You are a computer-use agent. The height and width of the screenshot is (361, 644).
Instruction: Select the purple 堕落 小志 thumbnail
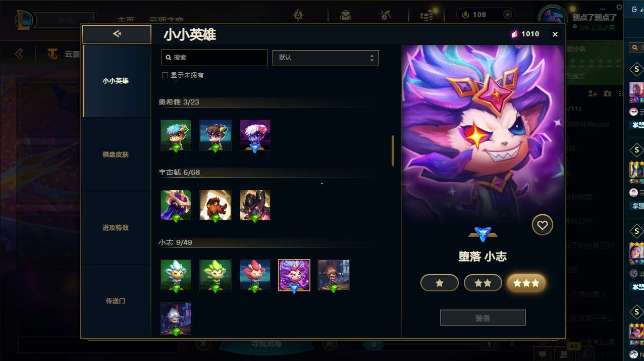[x=294, y=275]
